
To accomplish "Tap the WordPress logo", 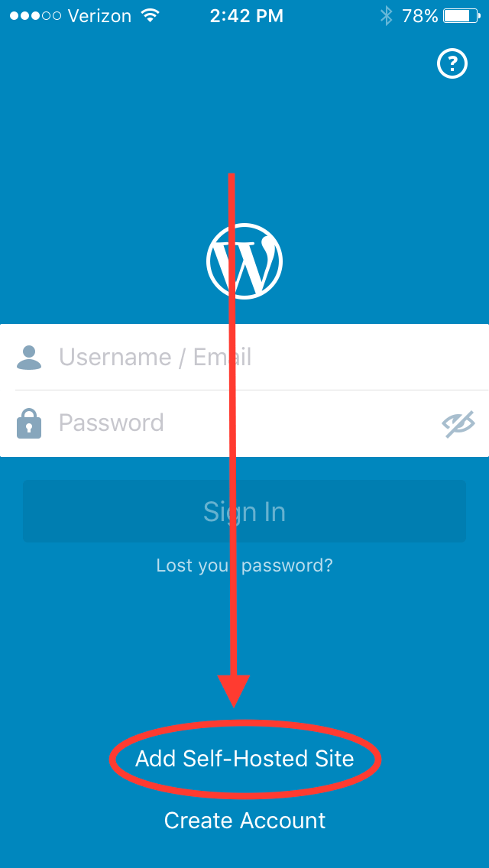I will (244, 261).
